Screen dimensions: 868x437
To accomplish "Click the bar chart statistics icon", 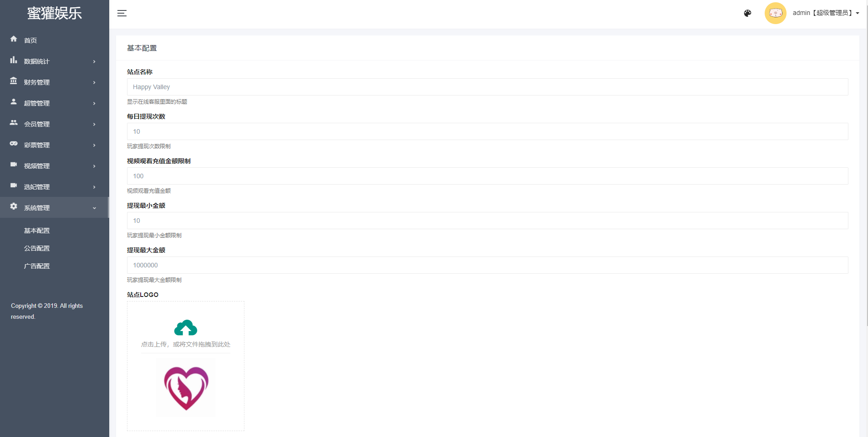I will coord(14,60).
